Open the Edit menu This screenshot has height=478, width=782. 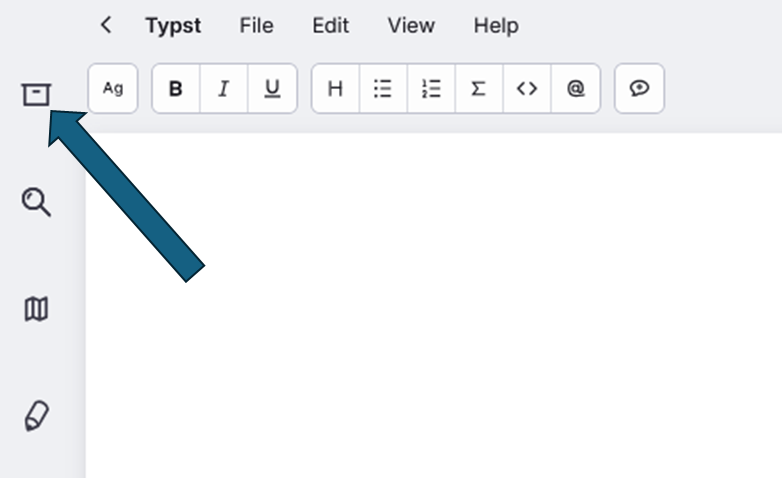pyautogui.click(x=330, y=26)
